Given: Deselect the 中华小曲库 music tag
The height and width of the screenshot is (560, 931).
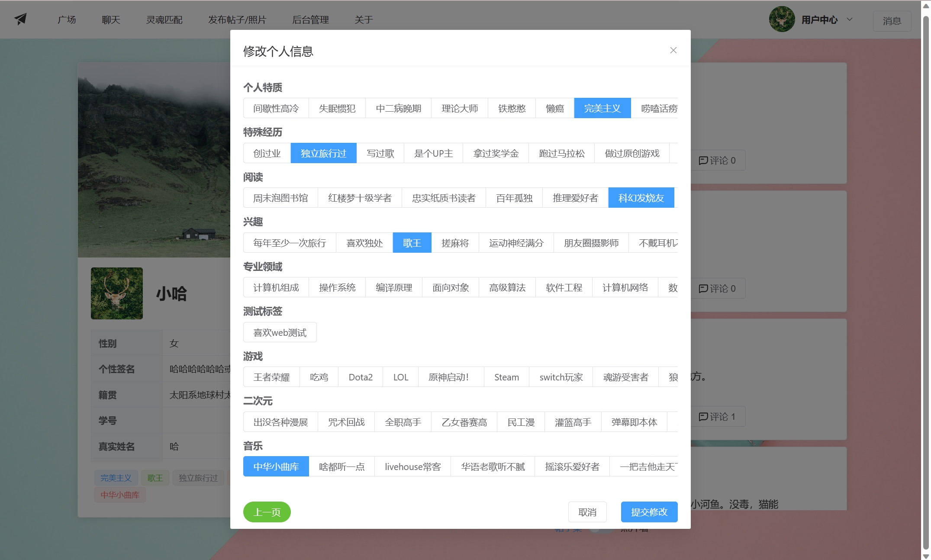Looking at the screenshot, I should pos(276,467).
